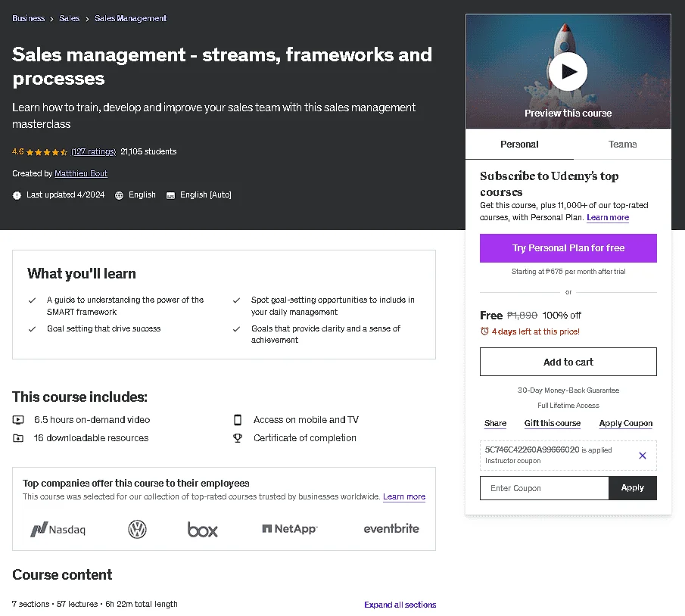Click the Apply coupon button
The width and height of the screenshot is (685, 616).
[633, 488]
